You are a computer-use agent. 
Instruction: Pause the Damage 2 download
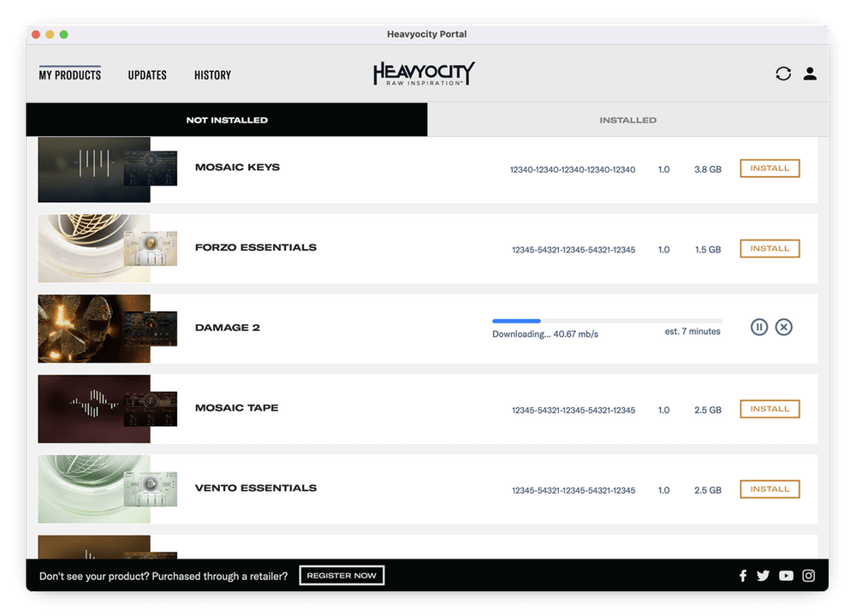(x=758, y=327)
